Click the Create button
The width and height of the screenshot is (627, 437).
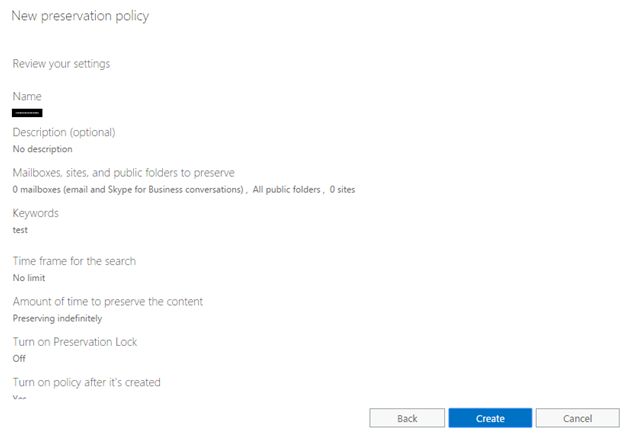[490, 418]
